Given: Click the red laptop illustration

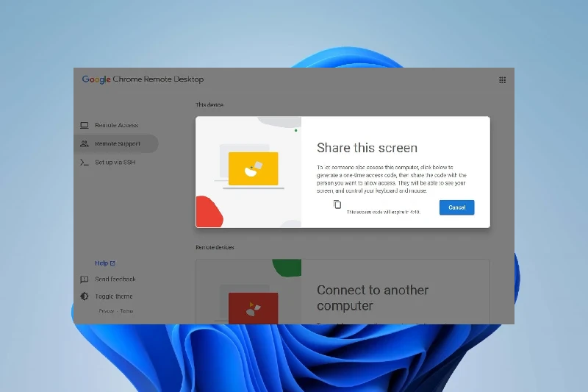Looking at the screenshot, I should pyautogui.click(x=253, y=308).
